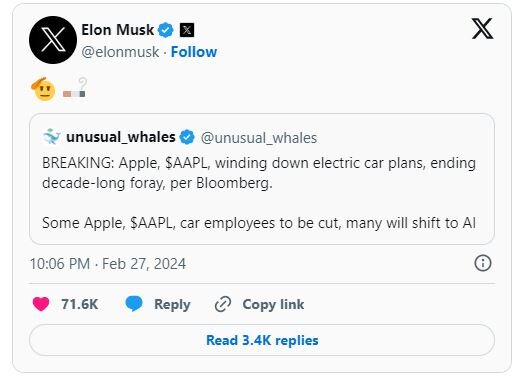The width and height of the screenshot is (526, 378).
Task: Open the 10:06 PM Feb 27 timestamp
Action: tap(108, 264)
